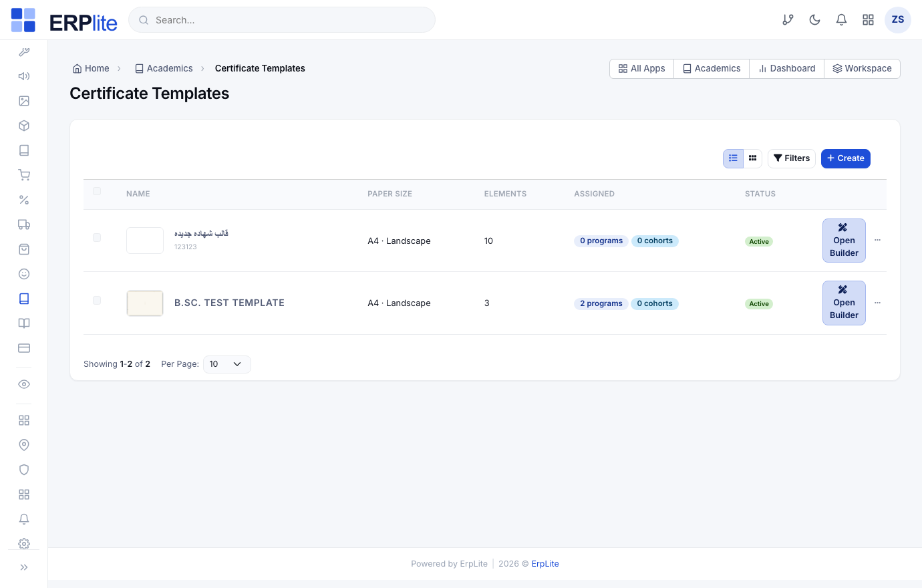Open the Per Page dropdown
Image resolution: width=922 pixels, height=588 pixels.
(x=227, y=364)
